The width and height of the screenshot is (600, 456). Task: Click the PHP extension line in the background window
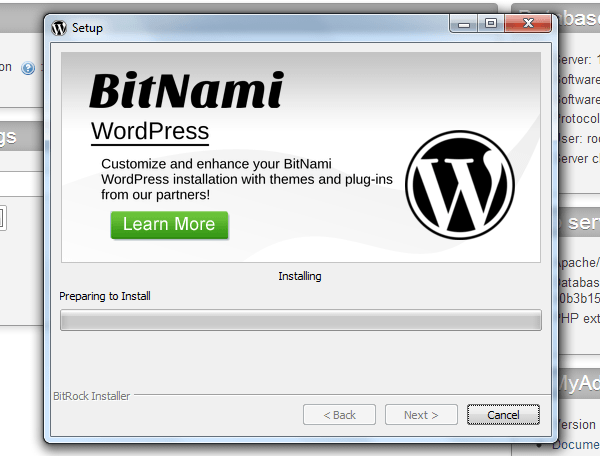pyautogui.click(x=578, y=318)
